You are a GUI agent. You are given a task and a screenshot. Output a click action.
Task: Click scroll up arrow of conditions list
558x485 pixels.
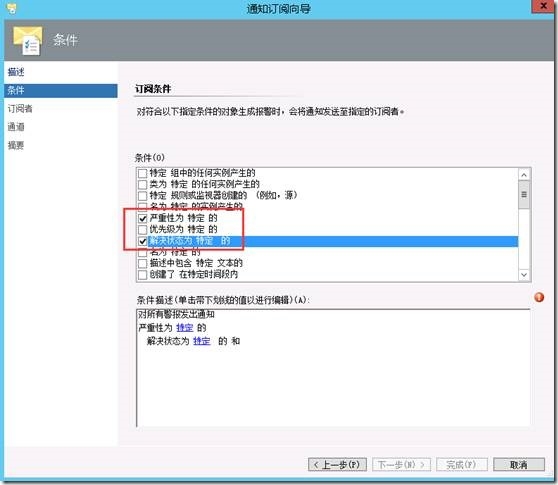(x=524, y=175)
